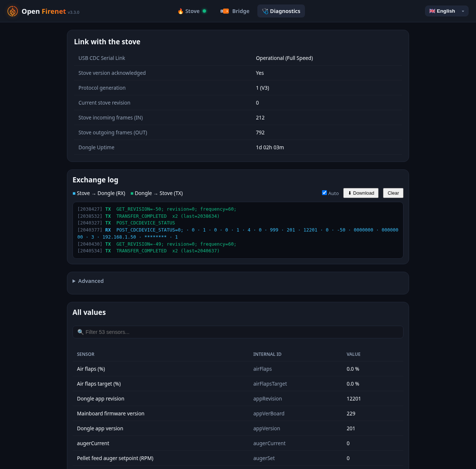Select the Dongle app revision row

(x=238, y=399)
